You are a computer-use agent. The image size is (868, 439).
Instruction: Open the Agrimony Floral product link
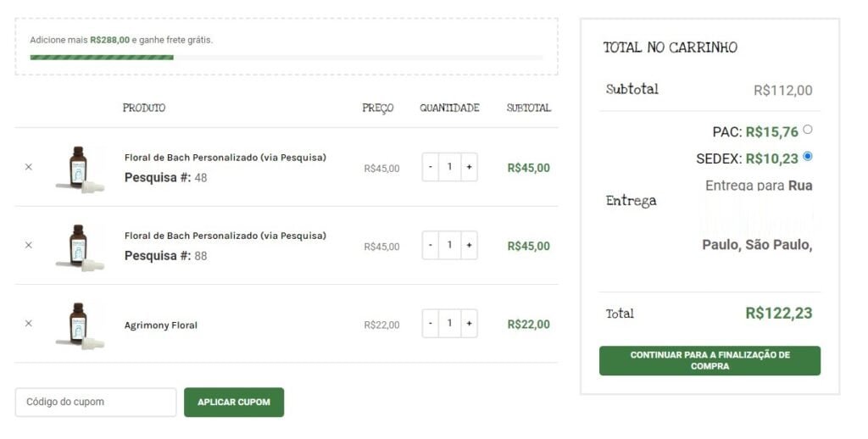click(x=161, y=325)
